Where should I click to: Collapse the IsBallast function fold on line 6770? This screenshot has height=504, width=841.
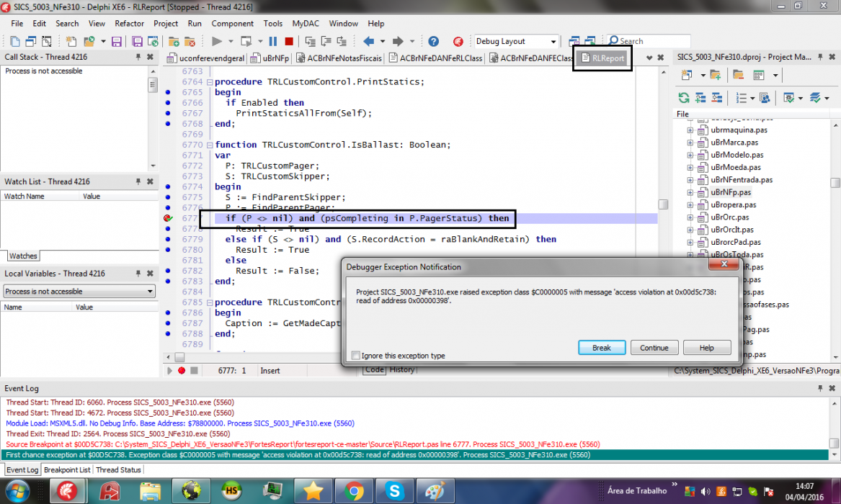pyautogui.click(x=210, y=145)
